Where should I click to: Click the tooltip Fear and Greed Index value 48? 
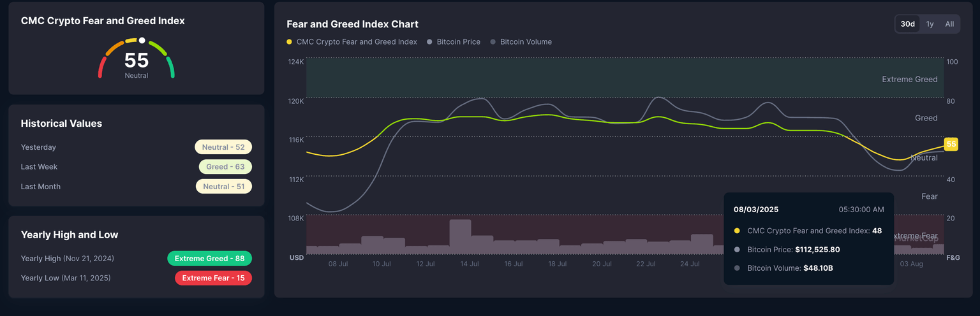[877, 231]
